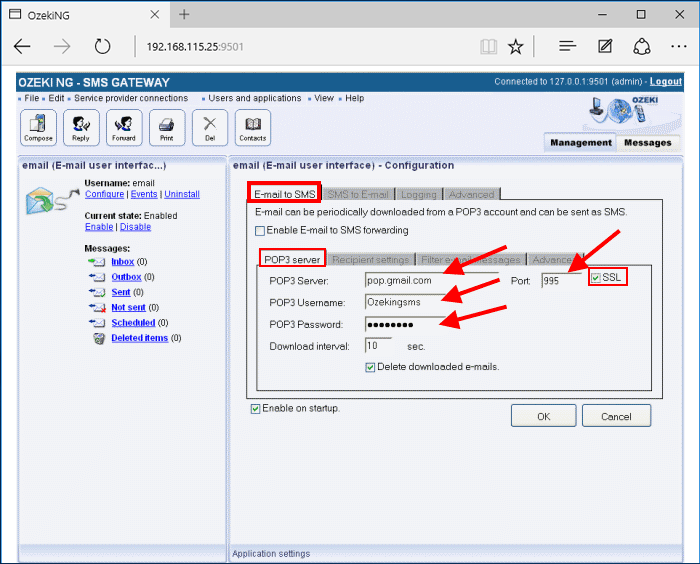Viewport: 700px width, 564px height.
Task: Open the Make a Web Note icon
Action: [x=605, y=46]
